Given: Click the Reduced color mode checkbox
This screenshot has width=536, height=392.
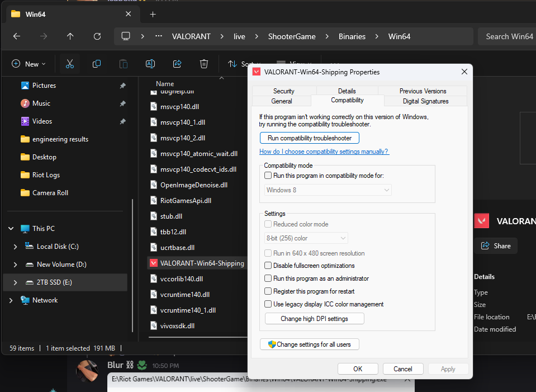Looking at the screenshot, I should pyautogui.click(x=268, y=224).
